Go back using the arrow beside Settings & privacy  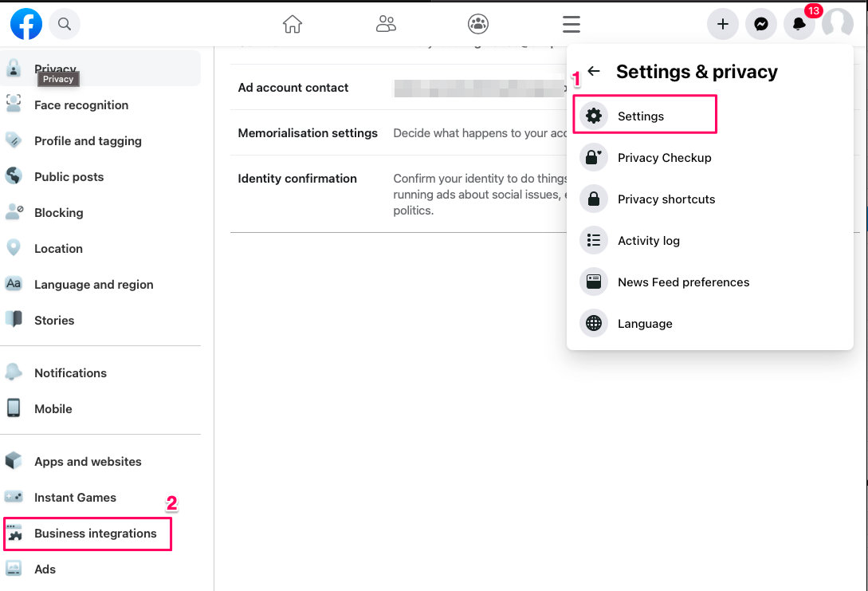594,71
